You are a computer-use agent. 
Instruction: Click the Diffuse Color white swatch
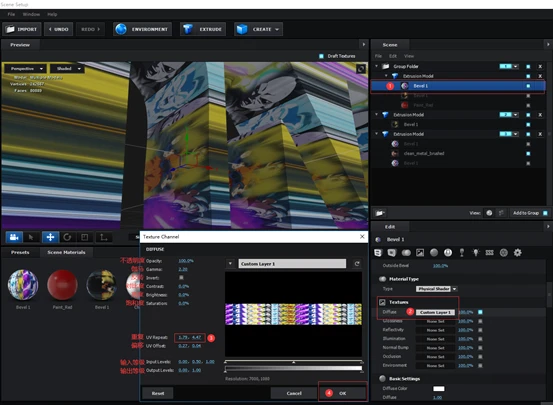click(438, 389)
